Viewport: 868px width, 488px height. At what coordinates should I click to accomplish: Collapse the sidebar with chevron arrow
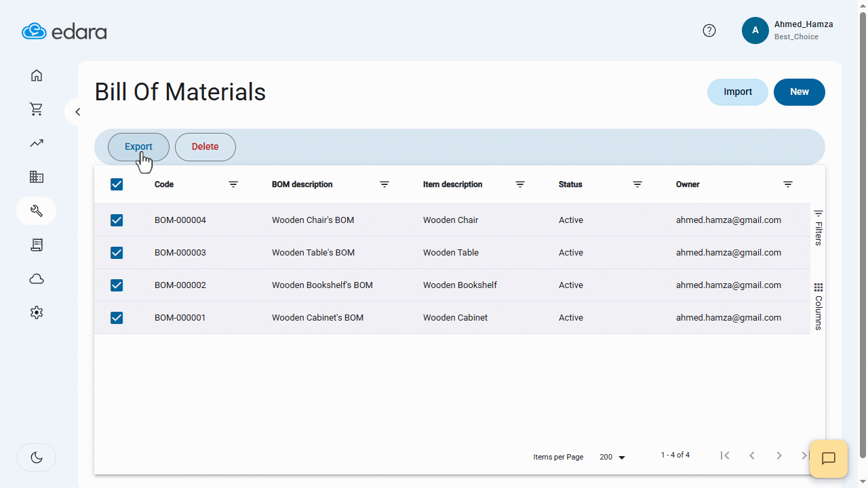(x=78, y=112)
